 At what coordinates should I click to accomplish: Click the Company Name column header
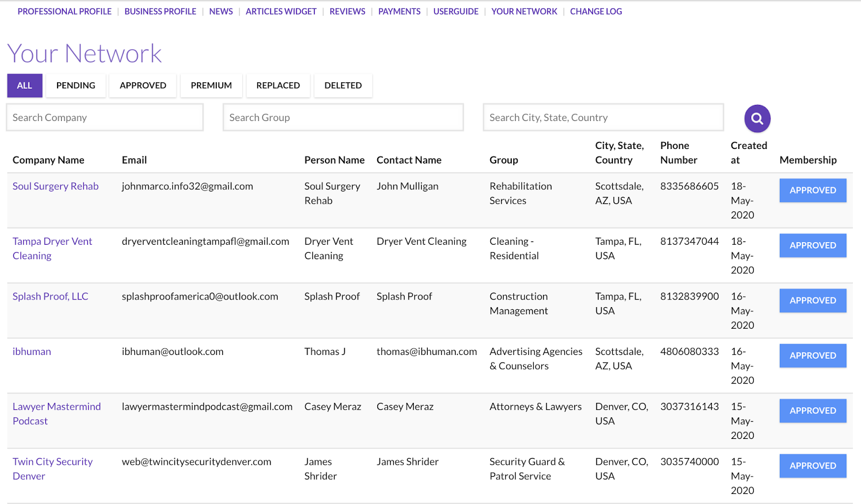(x=48, y=160)
